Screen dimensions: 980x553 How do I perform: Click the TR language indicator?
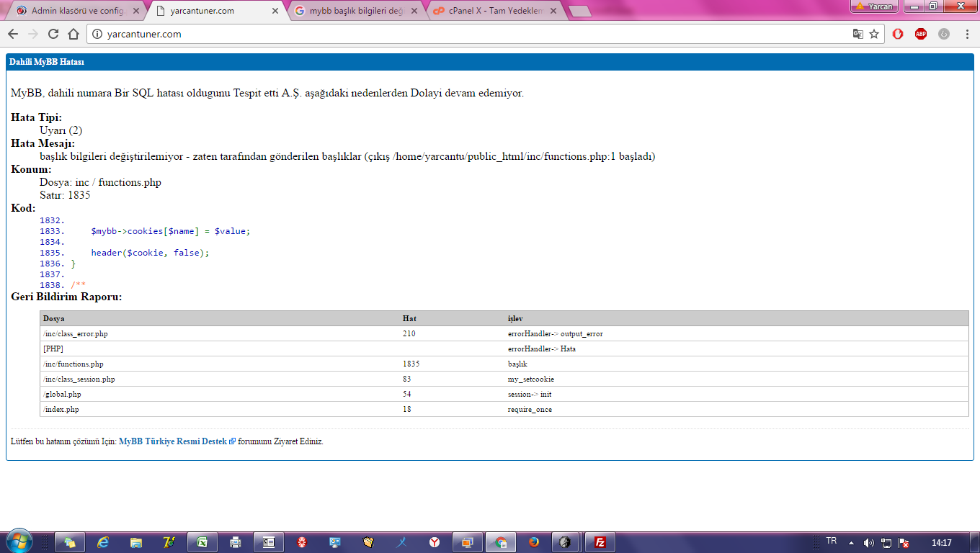click(832, 541)
